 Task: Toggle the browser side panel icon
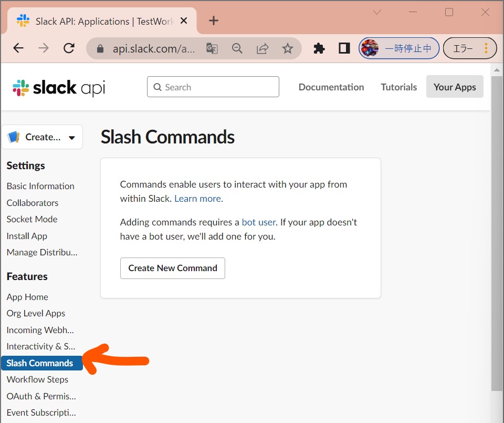tap(344, 48)
